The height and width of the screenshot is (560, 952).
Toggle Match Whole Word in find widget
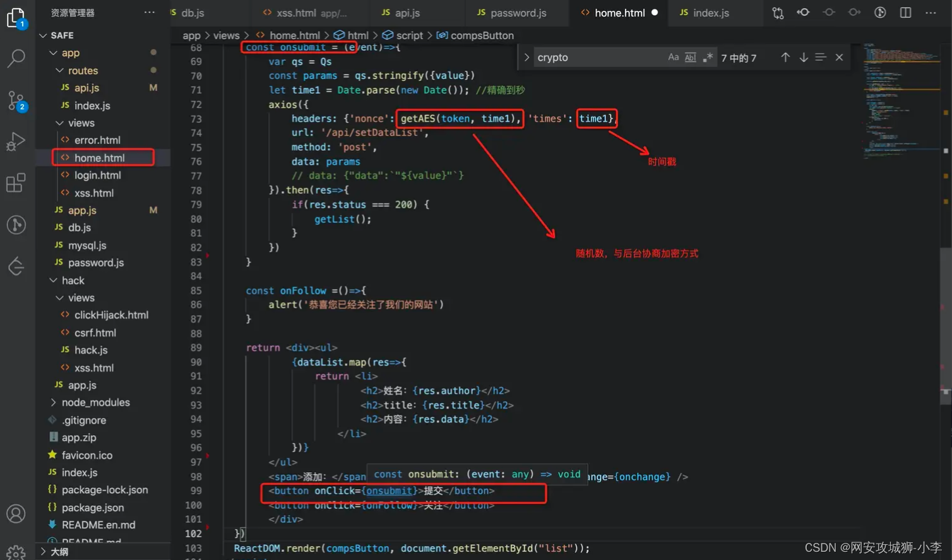click(x=691, y=57)
